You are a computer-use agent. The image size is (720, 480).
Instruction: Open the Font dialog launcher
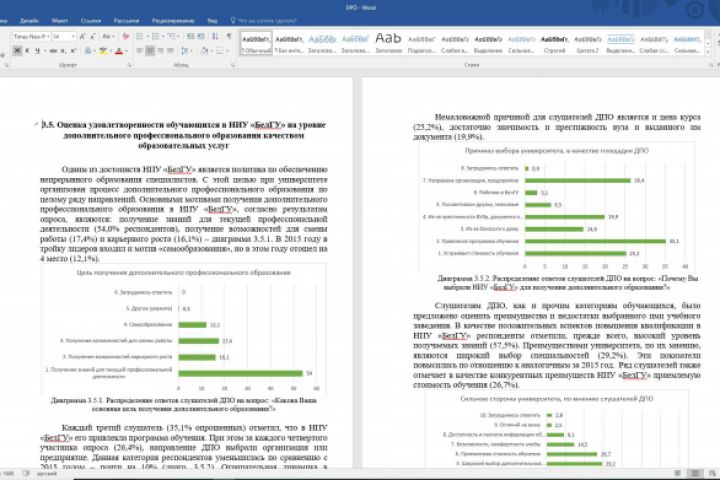click(129, 65)
